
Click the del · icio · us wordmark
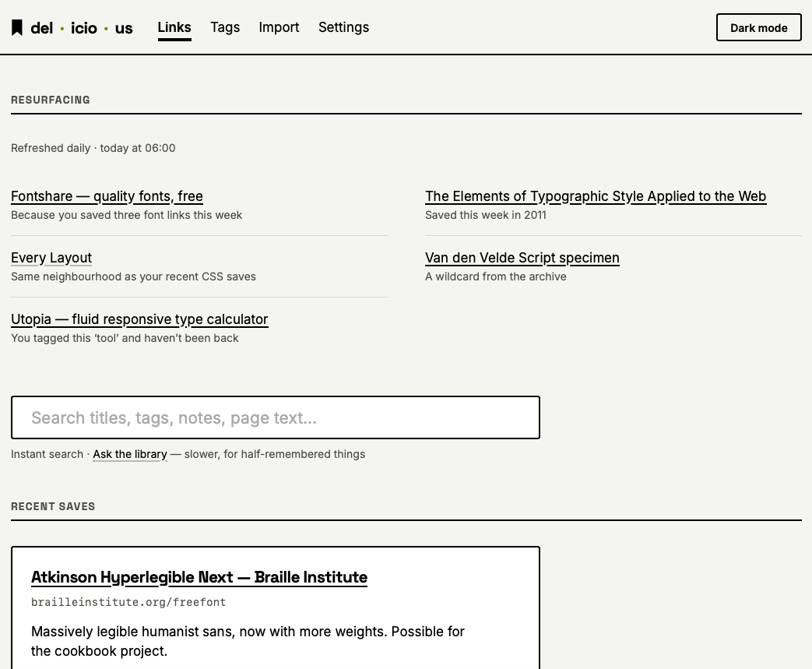click(82, 28)
